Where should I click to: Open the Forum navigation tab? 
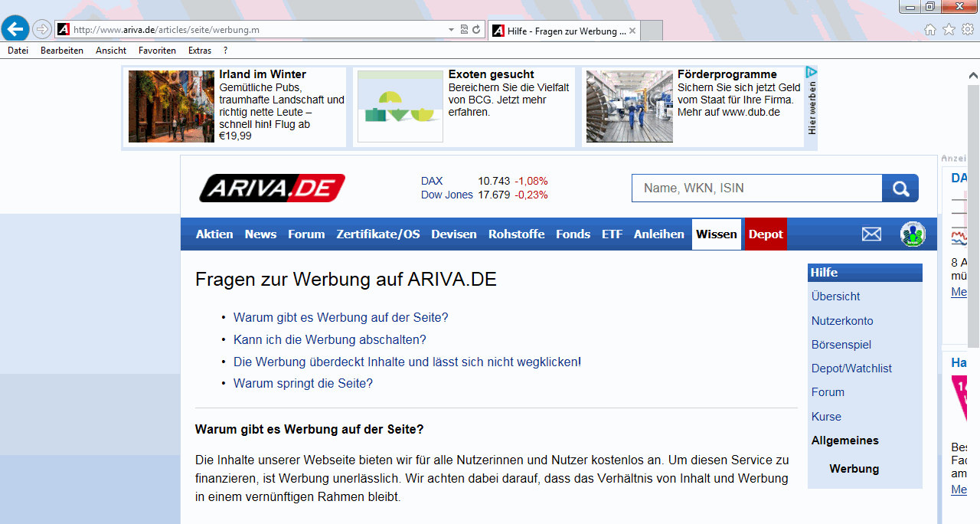[x=306, y=234]
